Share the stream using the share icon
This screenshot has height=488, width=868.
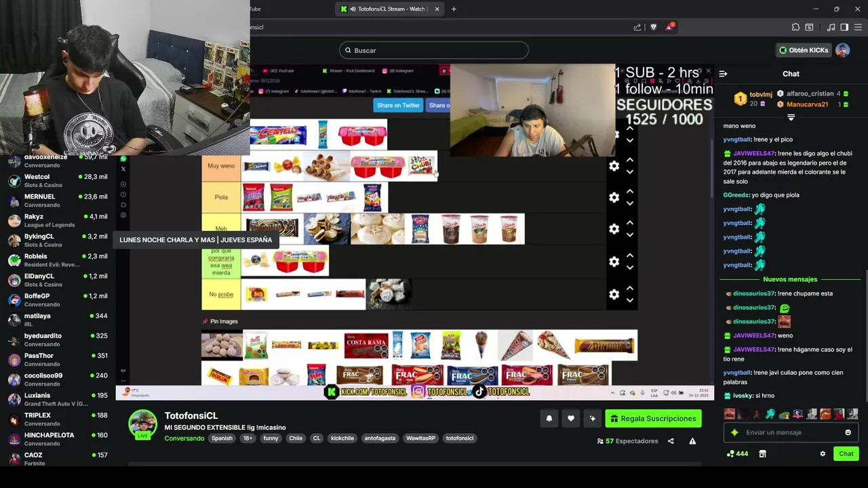coord(671,441)
